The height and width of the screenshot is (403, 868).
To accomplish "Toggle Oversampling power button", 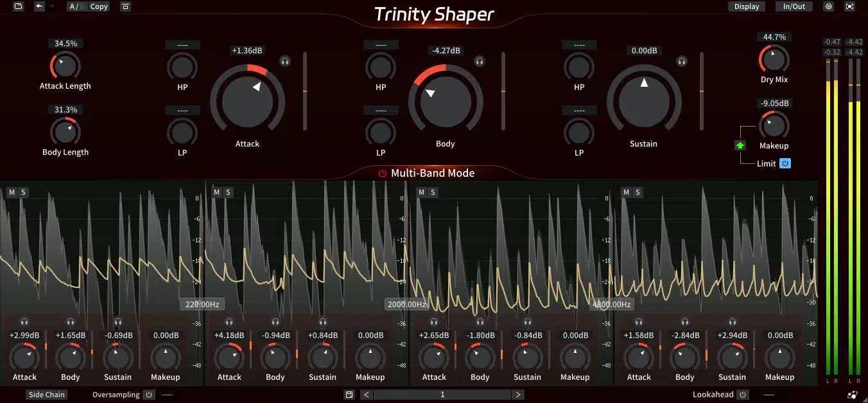I will [149, 395].
